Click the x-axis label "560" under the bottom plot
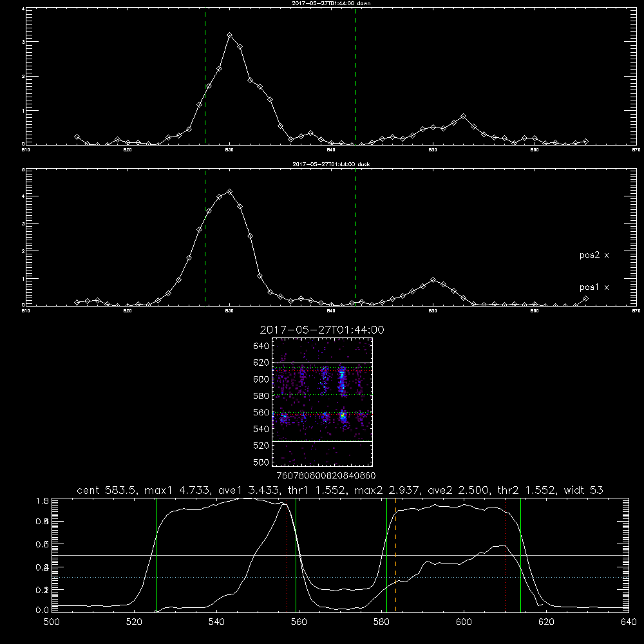Screen dimensions: 644x644 click(299, 622)
